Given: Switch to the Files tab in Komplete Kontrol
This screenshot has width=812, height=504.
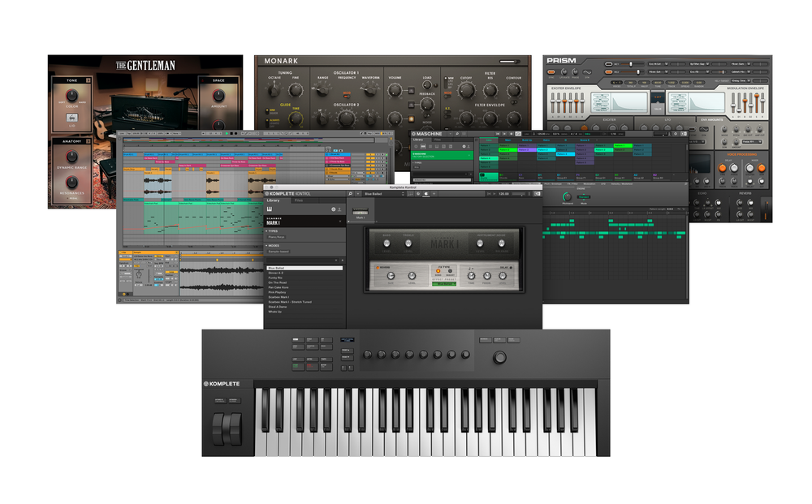Looking at the screenshot, I should click(298, 200).
